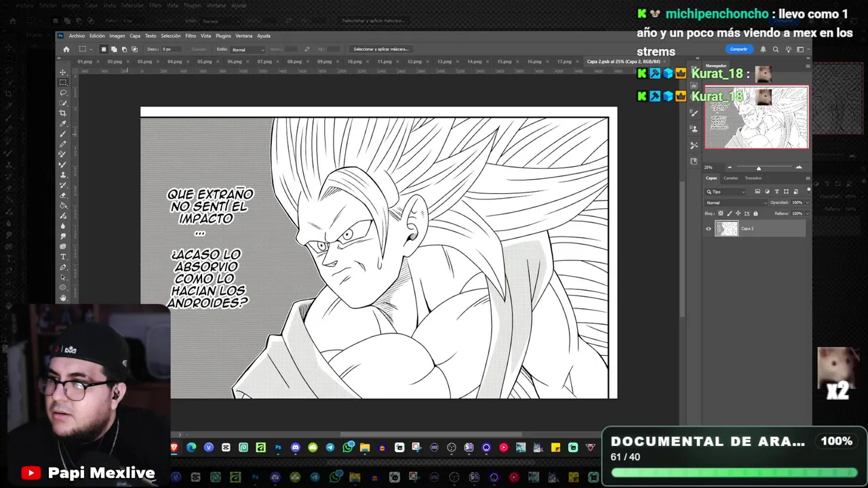Image resolution: width=868 pixels, height=488 pixels.
Task: Select the Pen tool
Action: (x=63, y=267)
